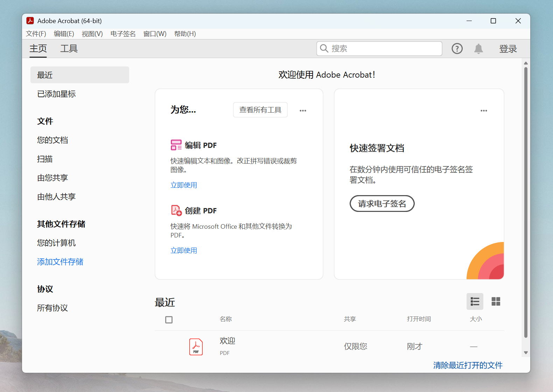This screenshot has height=392, width=553.
Task: Click the help question mark icon
Action: click(457, 49)
